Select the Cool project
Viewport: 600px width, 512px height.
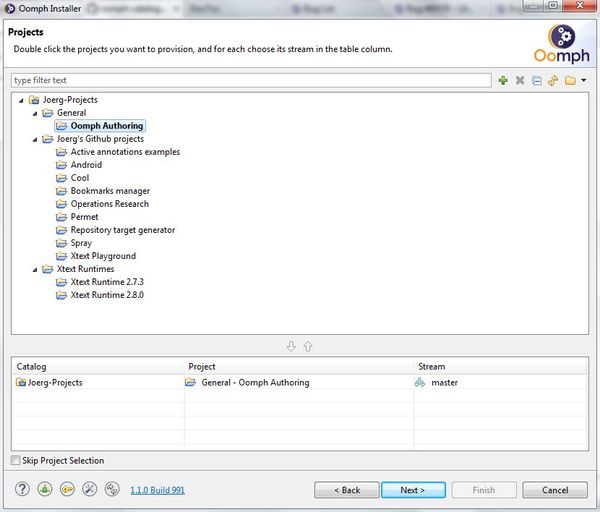pyautogui.click(x=80, y=178)
